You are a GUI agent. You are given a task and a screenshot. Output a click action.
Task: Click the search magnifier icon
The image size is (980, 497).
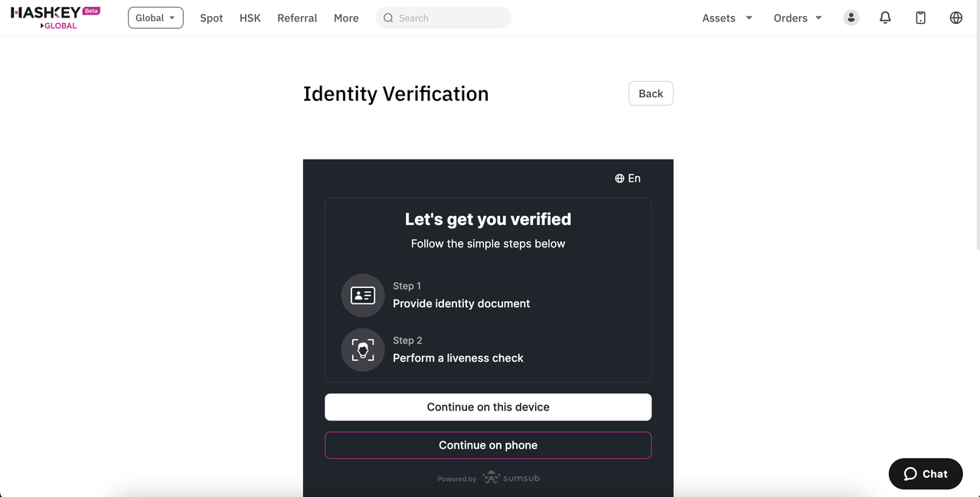388,18
